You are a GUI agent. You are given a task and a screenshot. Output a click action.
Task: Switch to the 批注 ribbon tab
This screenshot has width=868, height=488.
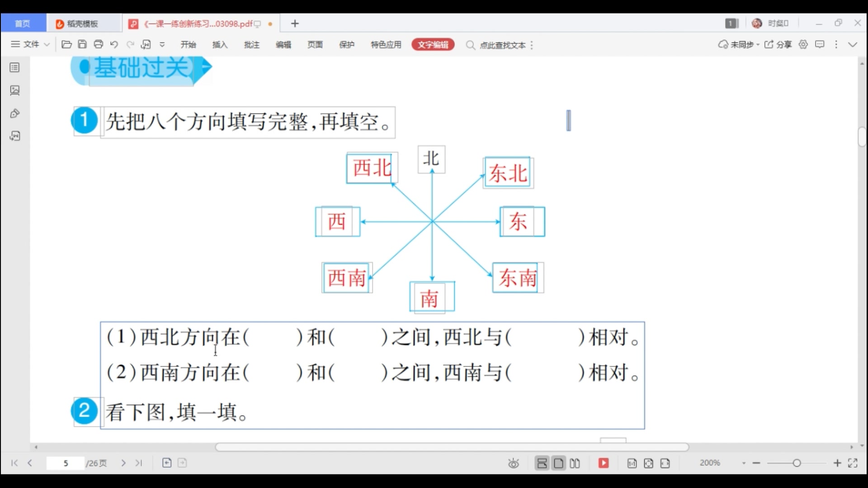coord(251,44)
